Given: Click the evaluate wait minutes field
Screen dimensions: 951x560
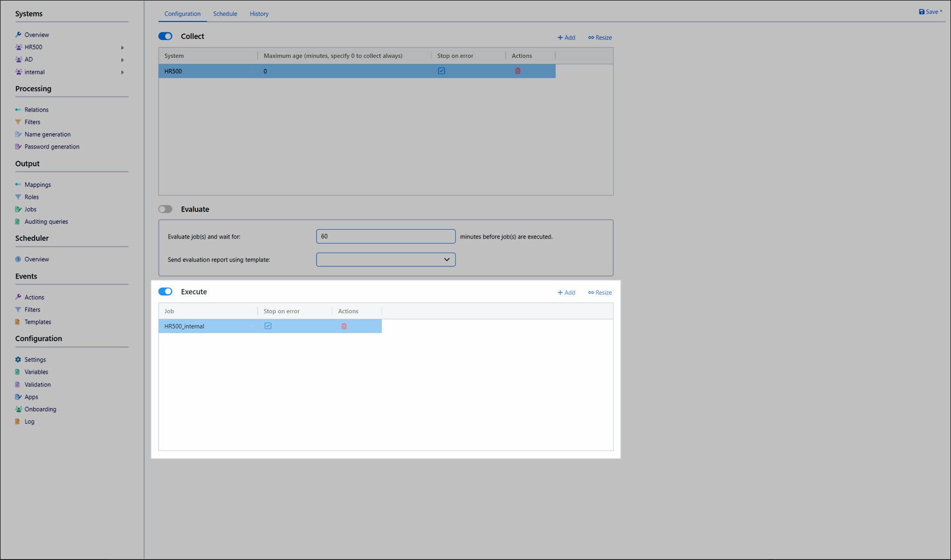Looking at the screenshot, I should coord(385,236).
